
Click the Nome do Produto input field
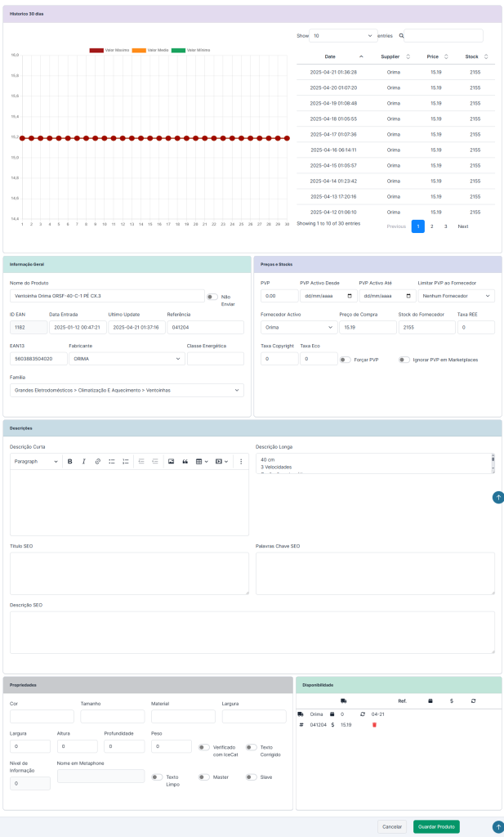tap(106, 296)
